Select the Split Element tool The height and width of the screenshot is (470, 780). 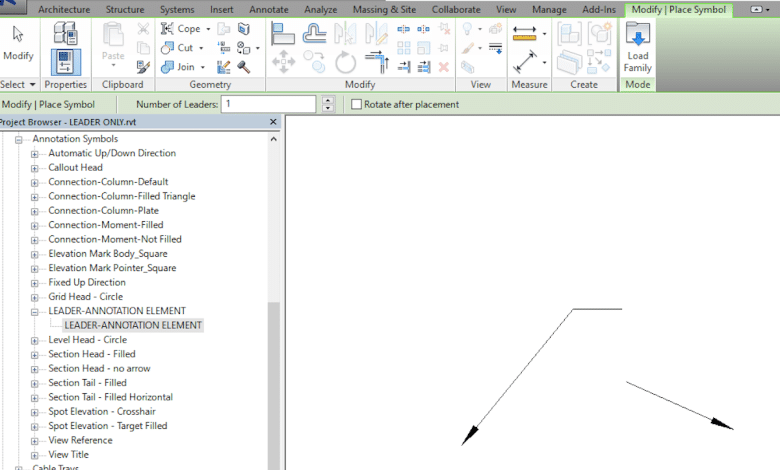point(403,29)
